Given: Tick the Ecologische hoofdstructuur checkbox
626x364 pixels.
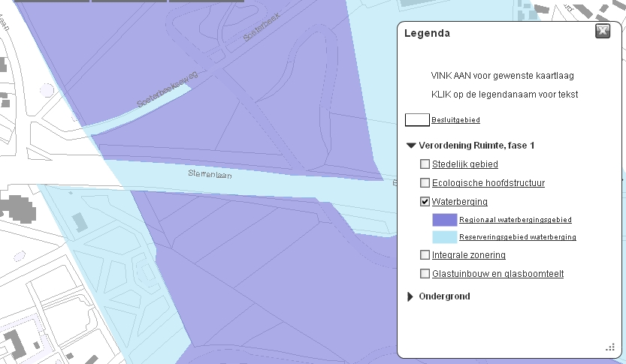Looking at the screenshot, I should [x=425, y=182].
